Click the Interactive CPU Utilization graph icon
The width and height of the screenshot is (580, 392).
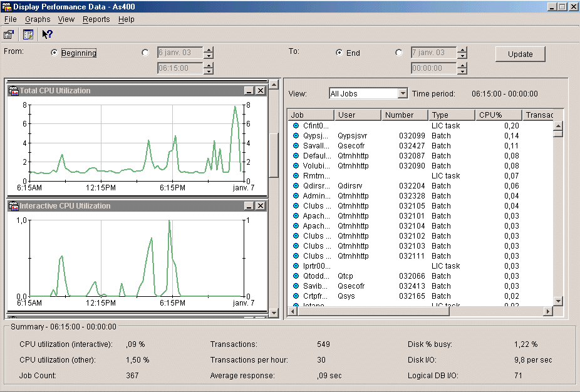(x=13, y=206)
